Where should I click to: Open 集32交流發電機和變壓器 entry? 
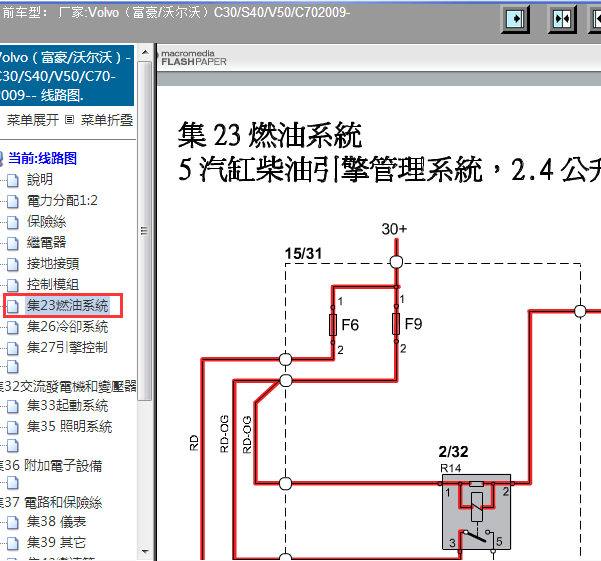68,386
